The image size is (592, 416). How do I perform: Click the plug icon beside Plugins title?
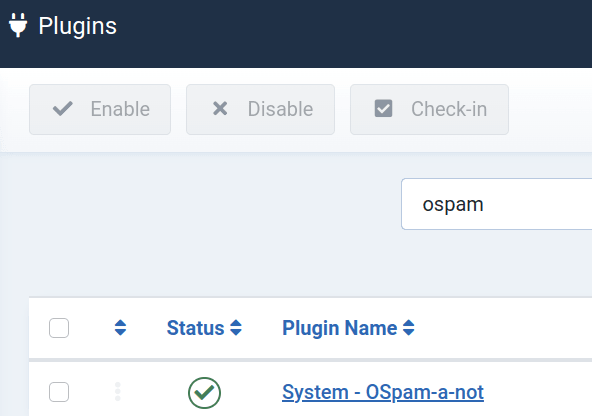click(18, 25)
